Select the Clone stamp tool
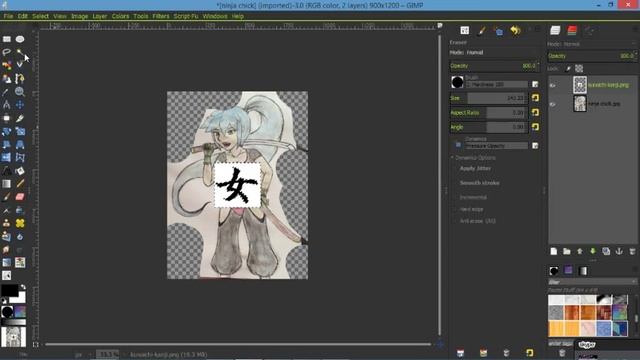 click(7, 223)
